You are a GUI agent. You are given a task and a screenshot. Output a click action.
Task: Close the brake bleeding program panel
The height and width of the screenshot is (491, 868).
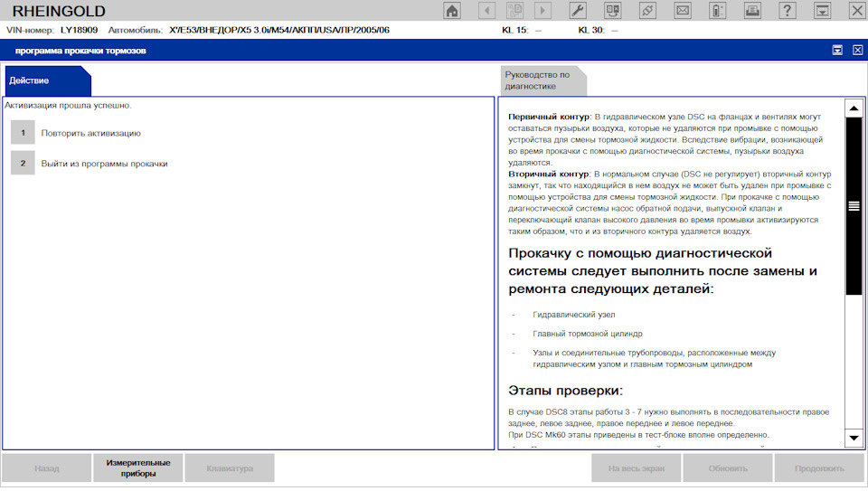pos(857,51)
